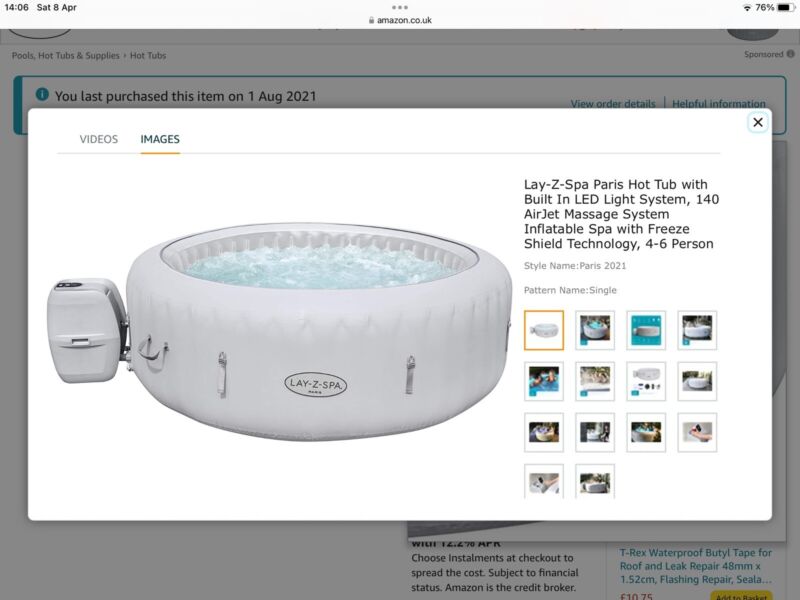Select the teal dimensions diagram thumbnail
The image size is (800, 600).
pos(646,330)
